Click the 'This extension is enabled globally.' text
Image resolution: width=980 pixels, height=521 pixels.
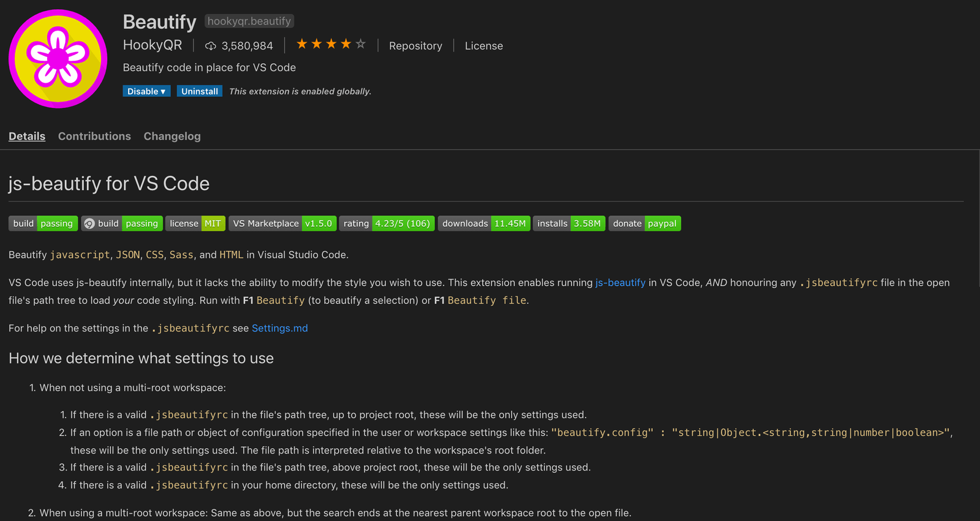coord(300,91)
